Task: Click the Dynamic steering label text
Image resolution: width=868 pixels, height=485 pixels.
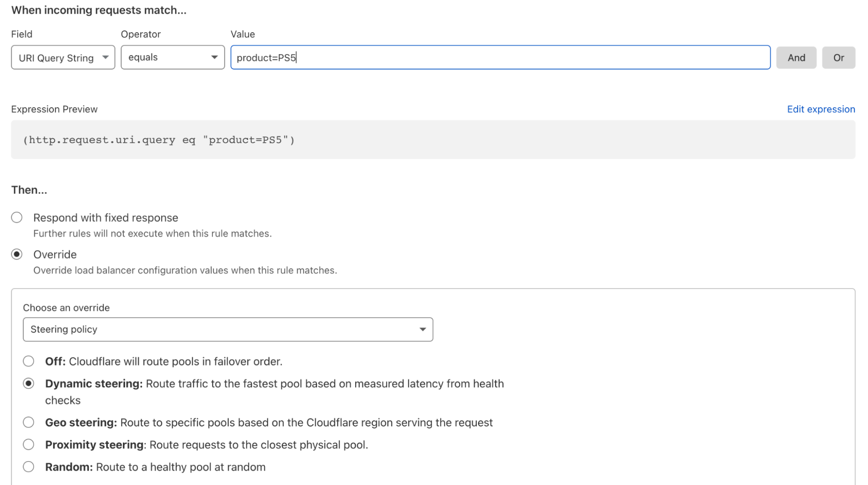Action: pos(94,384)
